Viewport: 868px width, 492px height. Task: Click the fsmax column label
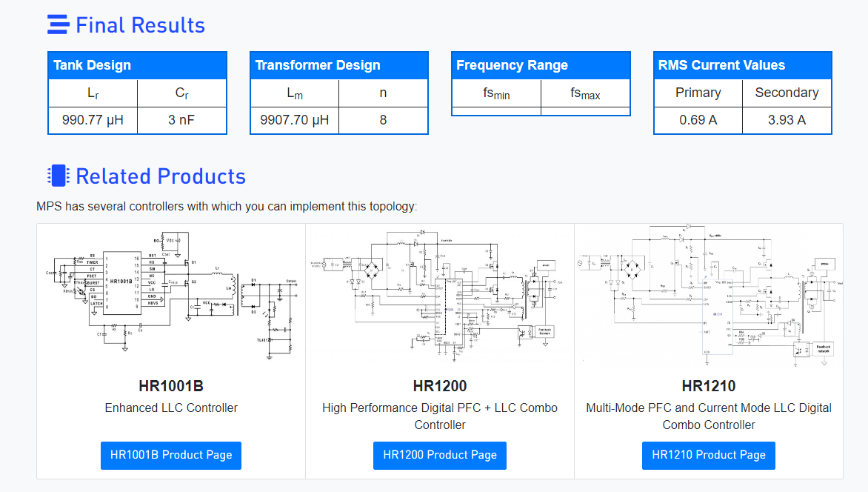[585, 93]
